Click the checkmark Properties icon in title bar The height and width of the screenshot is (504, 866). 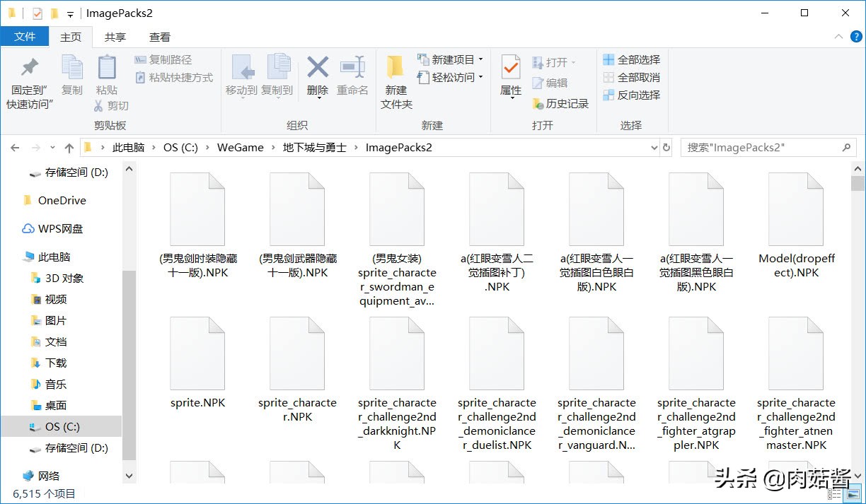(37, 13)
